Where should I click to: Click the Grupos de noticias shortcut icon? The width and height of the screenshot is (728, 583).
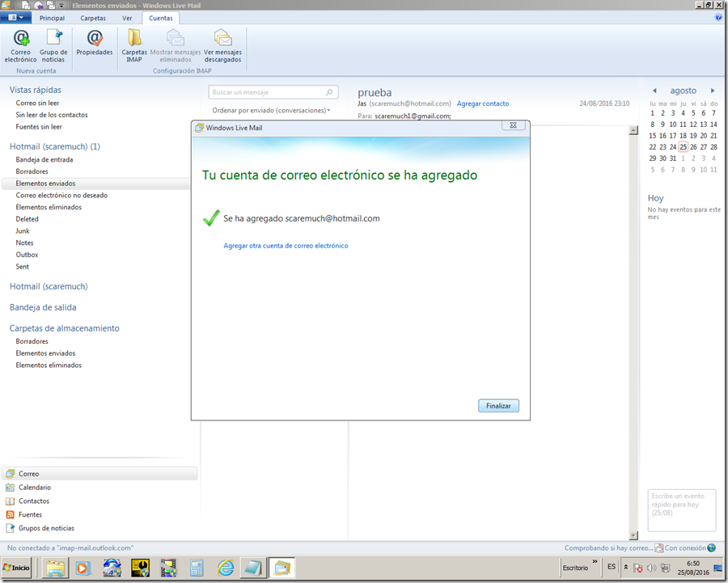10,528
